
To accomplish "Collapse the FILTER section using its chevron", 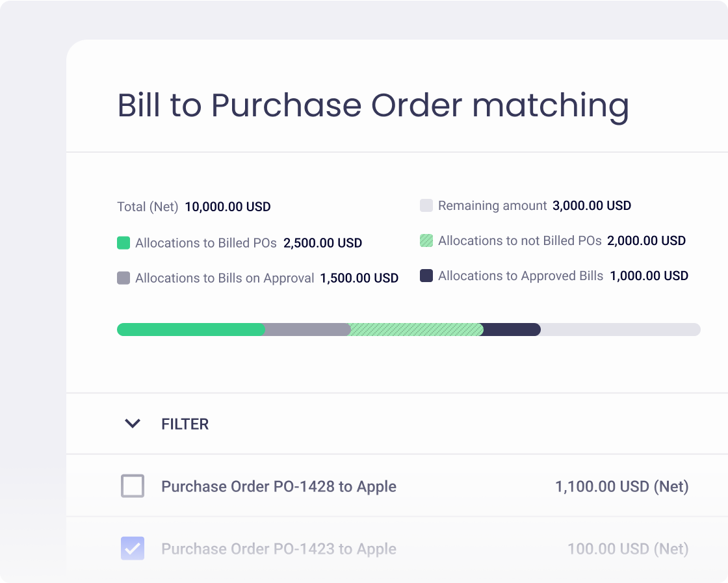I will pos(133,423).
